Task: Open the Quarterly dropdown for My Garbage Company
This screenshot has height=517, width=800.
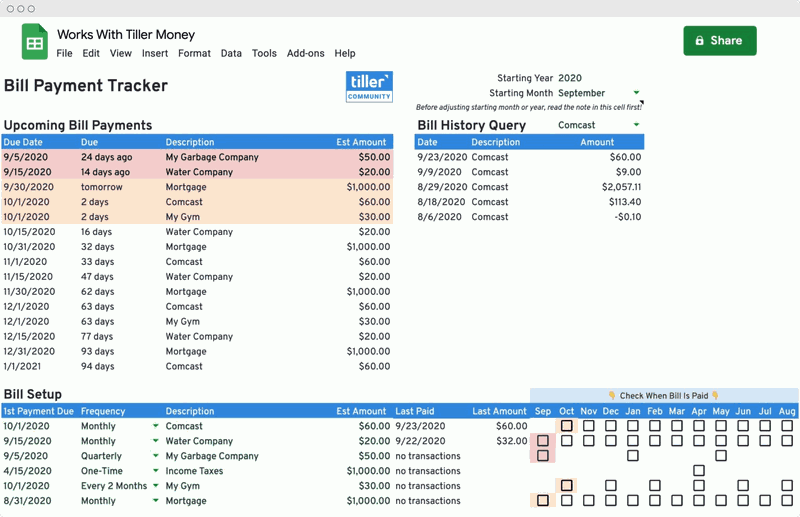Action: point(156,456)
